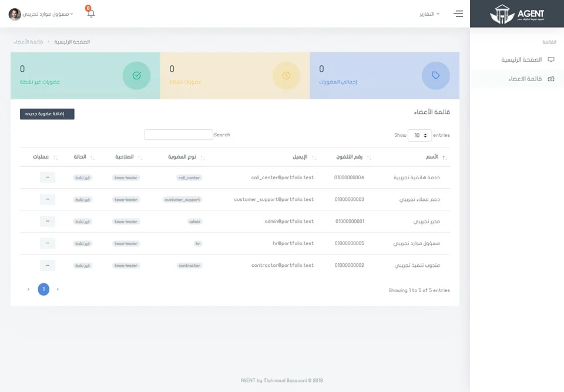
Task: Click the AGENT logo
Action: click(517, 14)
